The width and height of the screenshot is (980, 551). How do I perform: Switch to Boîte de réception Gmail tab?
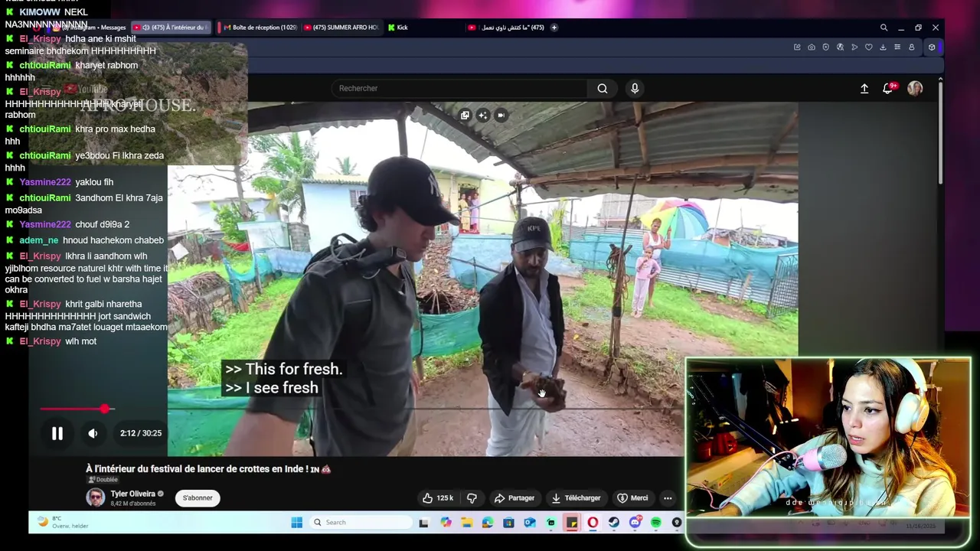[260, 28]
